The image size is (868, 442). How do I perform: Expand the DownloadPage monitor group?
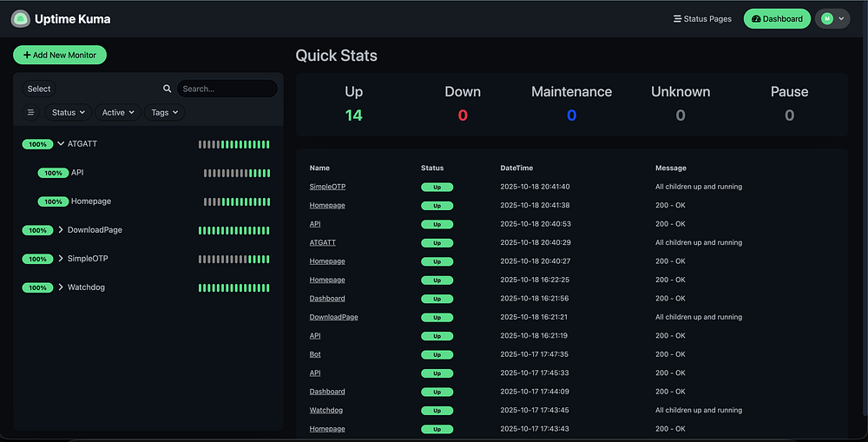[x=61, y=230]
